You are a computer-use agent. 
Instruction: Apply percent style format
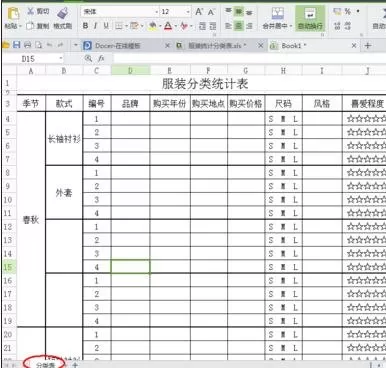click(x=348, y=12)
